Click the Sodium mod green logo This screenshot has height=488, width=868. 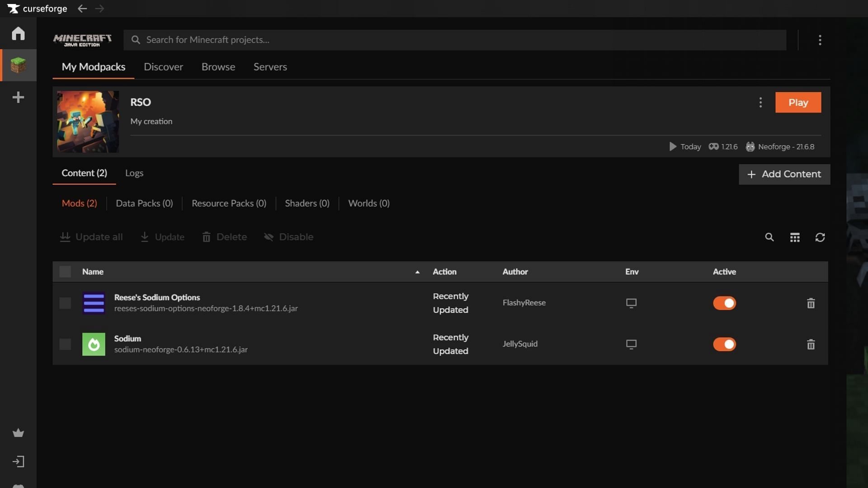tap(94, 344)
